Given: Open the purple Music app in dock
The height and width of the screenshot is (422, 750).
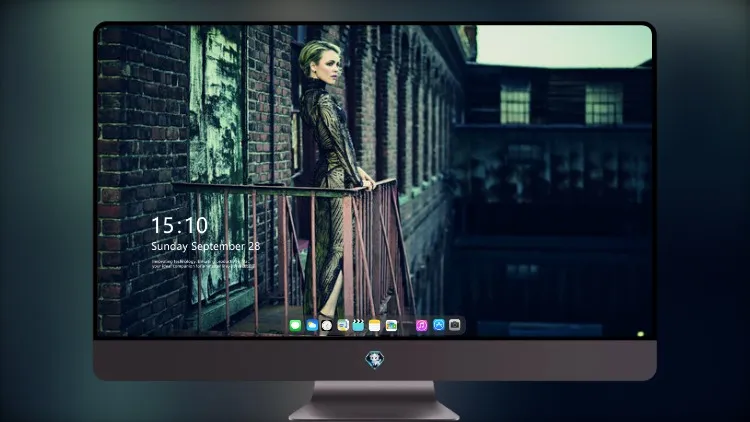Looking at the screenshot, I should [x=421, y=326].
